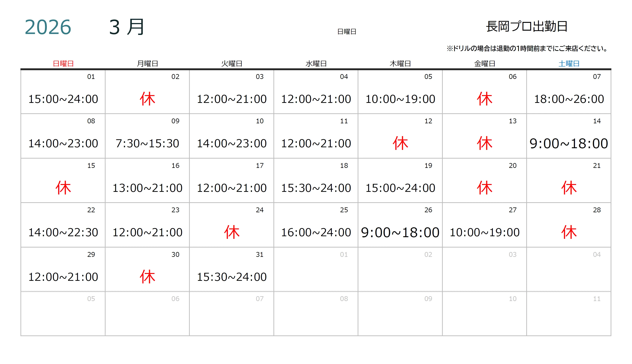Click the date number 20 cell label
Image resolution: width=632 pixels, height=364 pixels.
[512, 165]
